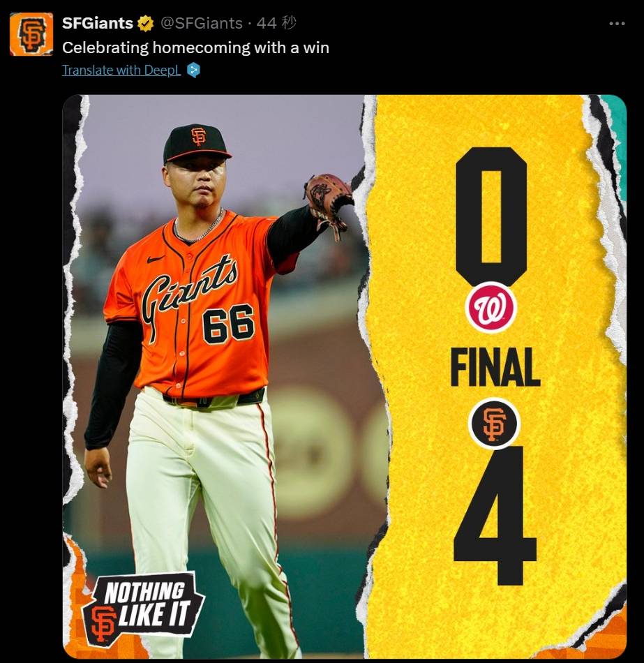Click the SF logo on the player's cap

tap(198, 136)
